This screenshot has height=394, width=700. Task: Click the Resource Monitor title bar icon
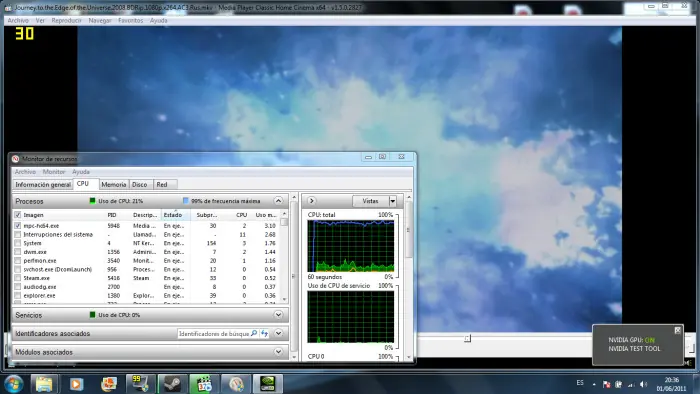pos(16,159)
